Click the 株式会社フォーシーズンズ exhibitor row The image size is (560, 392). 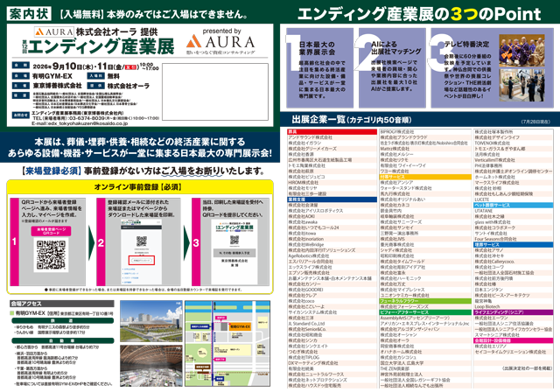pyautogui.click(x=425, y=306)
